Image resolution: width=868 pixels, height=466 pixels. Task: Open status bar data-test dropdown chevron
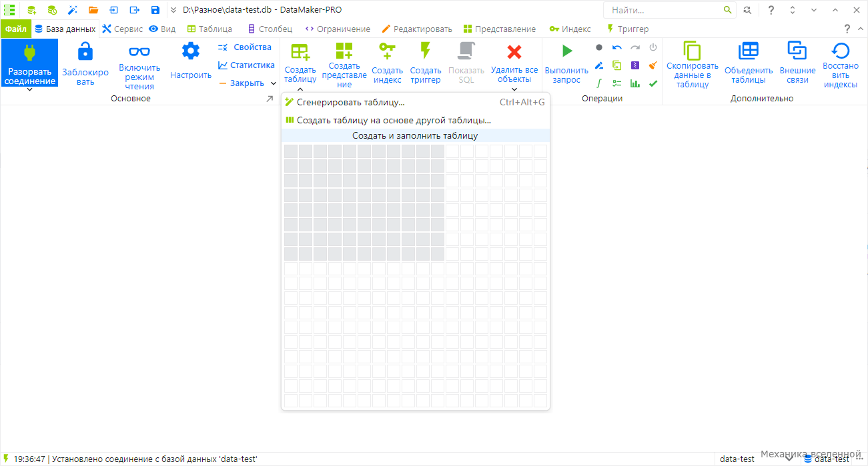click(789, 459)
